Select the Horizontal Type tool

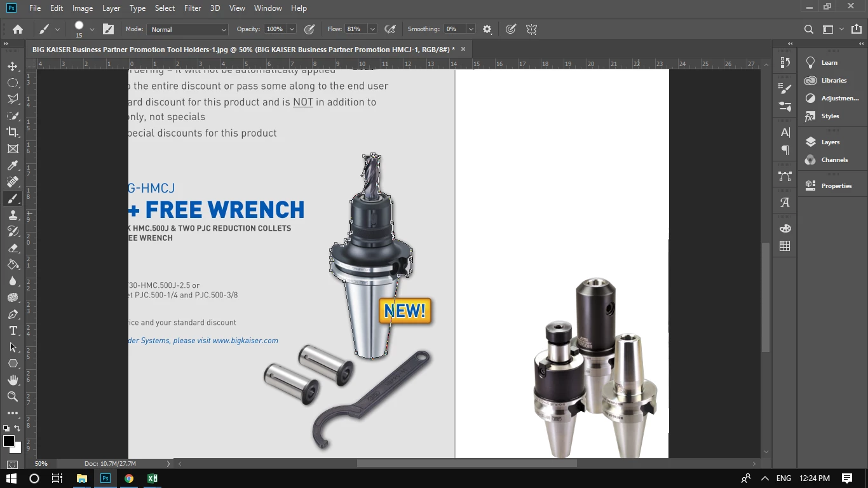(x=13, y=330)
